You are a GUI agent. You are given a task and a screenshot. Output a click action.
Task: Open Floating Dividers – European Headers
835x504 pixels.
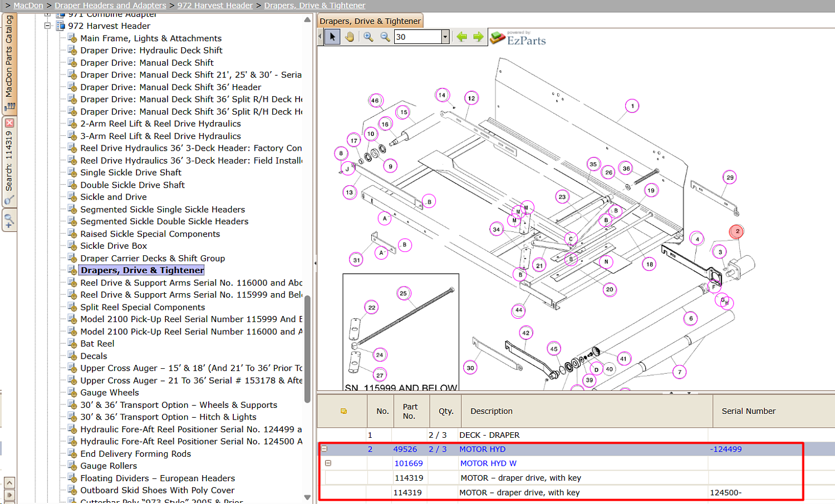158,478
